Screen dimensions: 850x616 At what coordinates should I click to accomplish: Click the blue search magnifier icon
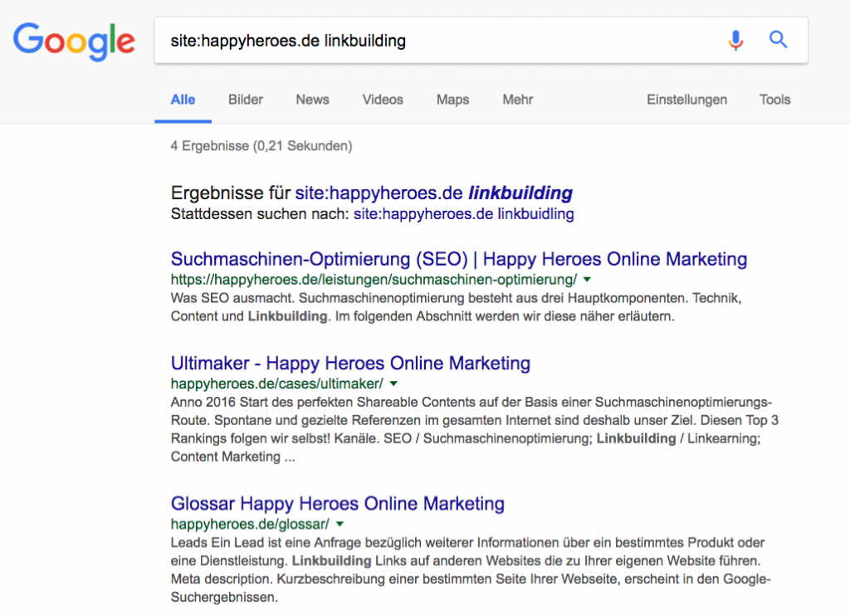click(x=778, y=40)
